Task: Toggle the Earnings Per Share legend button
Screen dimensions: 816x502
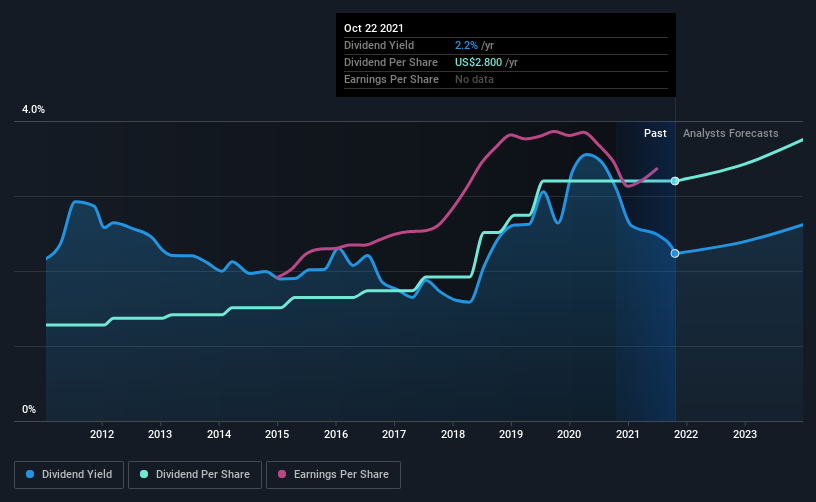Action: (333, 474)
